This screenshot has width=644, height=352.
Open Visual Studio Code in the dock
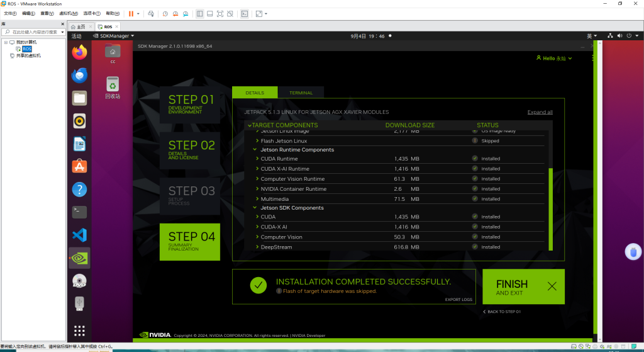tap(79, 235)
